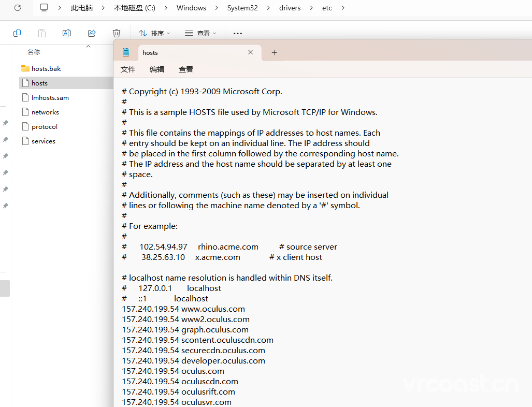Click the Share icon in Explorer toolbar
The width and height of the screenshot is (532, 407).
(92, 33)
